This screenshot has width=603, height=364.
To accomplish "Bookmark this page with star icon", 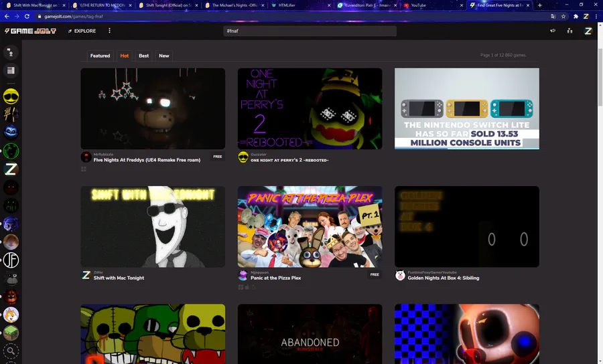I will [x=563, y=16].
